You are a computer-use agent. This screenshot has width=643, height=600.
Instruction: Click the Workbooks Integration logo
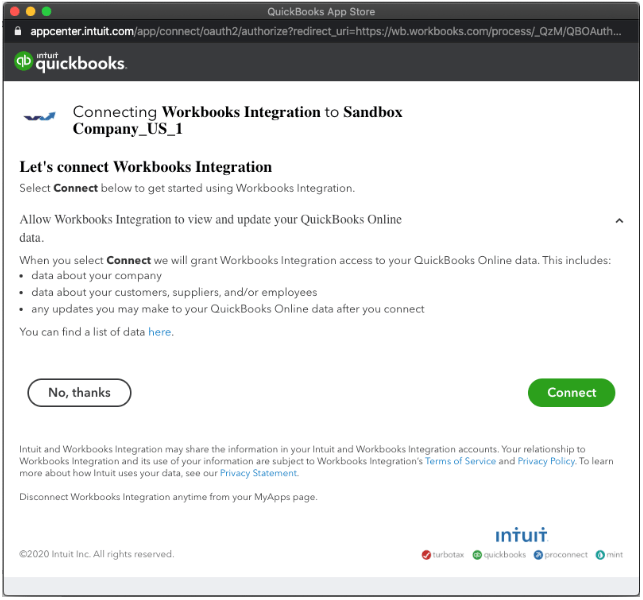pyautogui.click(x=40, y=118)
